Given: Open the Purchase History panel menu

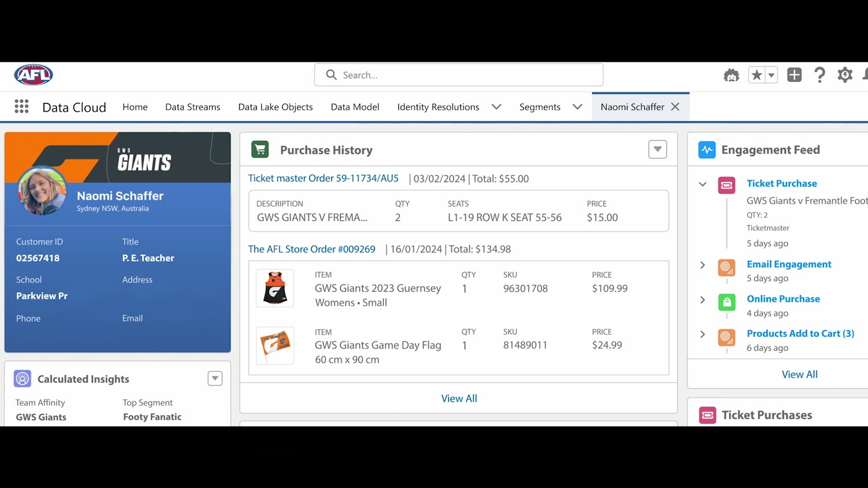Looking at the screenshot, I should 657,149.
